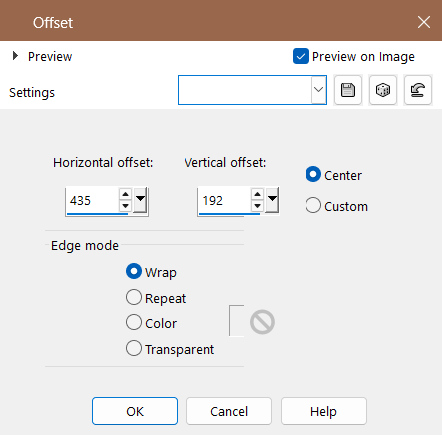442x435 pixels.
Task: Click the Cancel button
Action: (229, 411)
